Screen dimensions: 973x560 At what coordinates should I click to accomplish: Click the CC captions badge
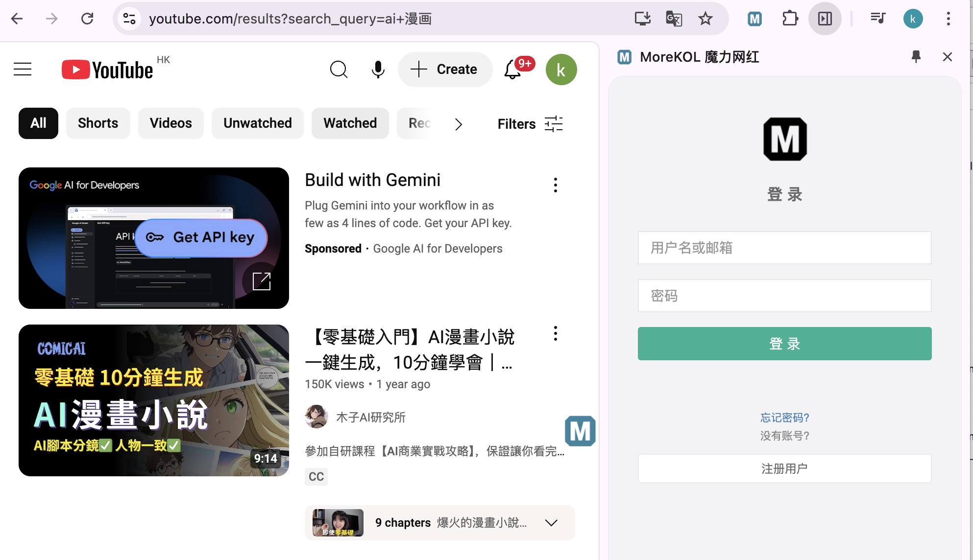(316, 477)
